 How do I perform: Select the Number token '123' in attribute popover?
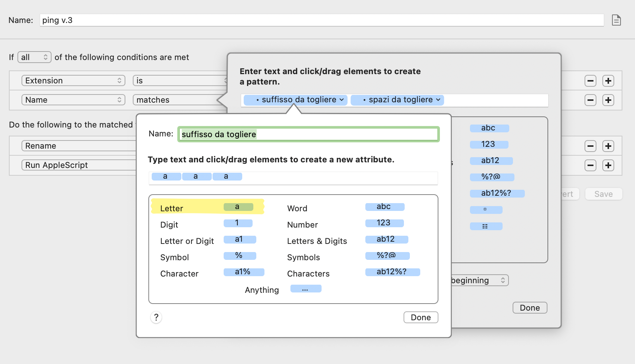tap(385, 223)
